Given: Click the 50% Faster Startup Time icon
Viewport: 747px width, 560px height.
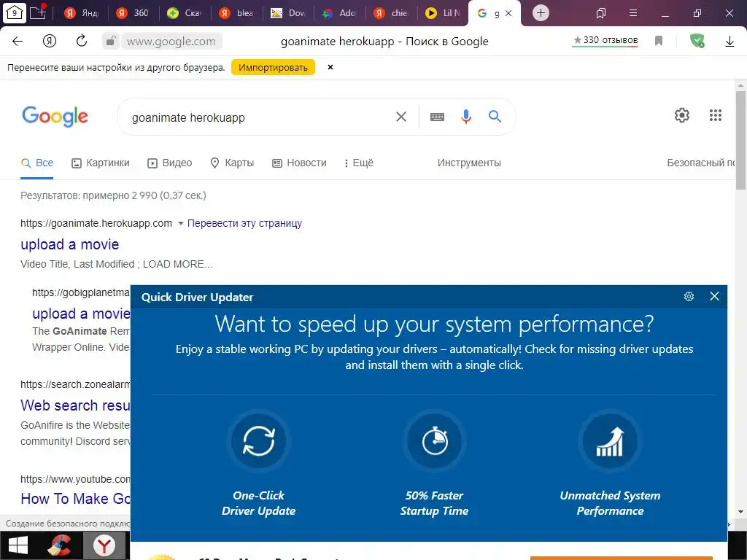Looking at the screenshot, I should pyautogui.click(x=435, y=441).
